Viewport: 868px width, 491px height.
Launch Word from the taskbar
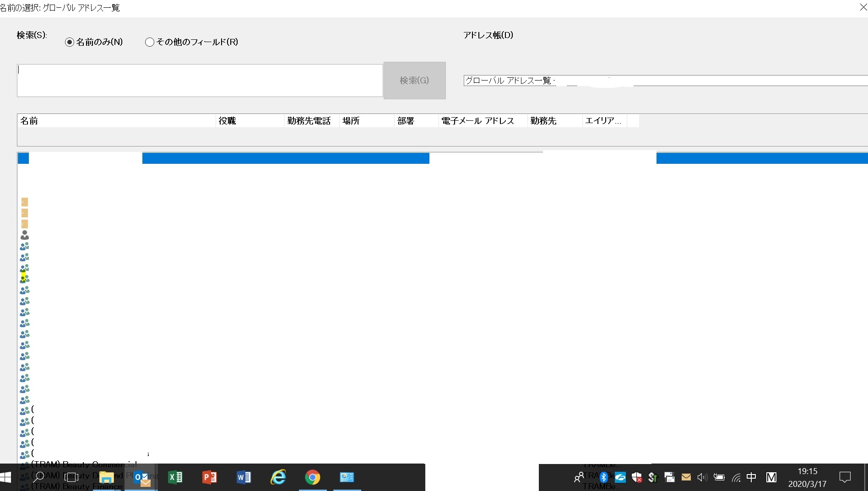click(244, 477)
